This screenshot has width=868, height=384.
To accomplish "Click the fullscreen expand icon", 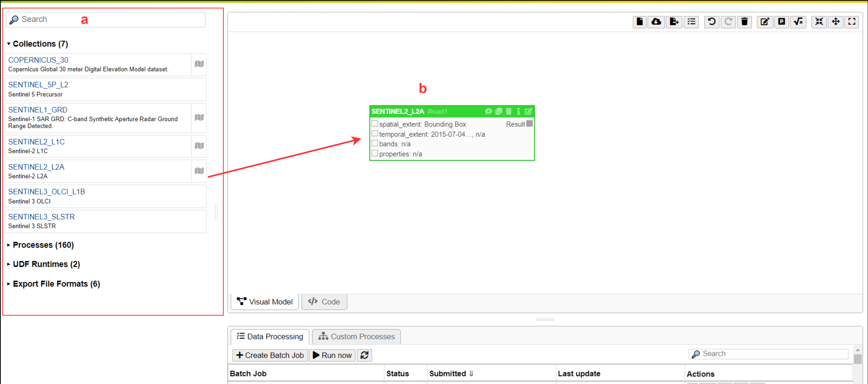I will pos(852,22).
